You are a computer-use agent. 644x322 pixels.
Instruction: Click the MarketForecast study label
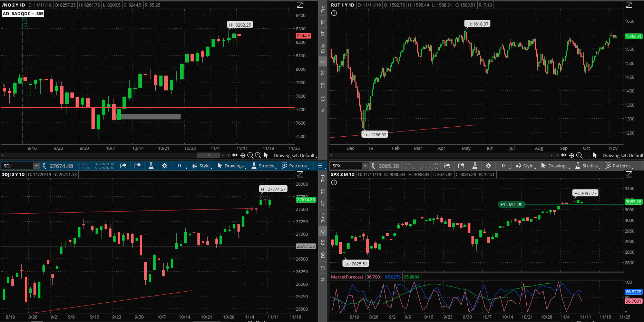[x=347, y=277]
